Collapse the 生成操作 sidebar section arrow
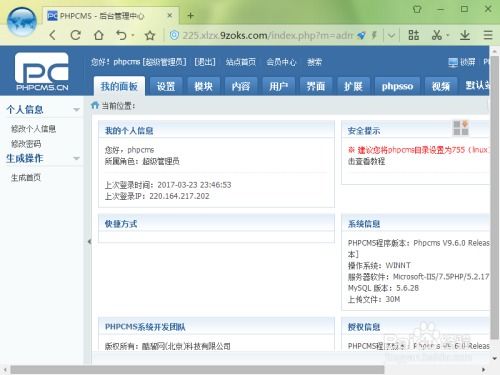Image resolution: width=500 pixels, height=375 pixels. (x=76, y=158)
